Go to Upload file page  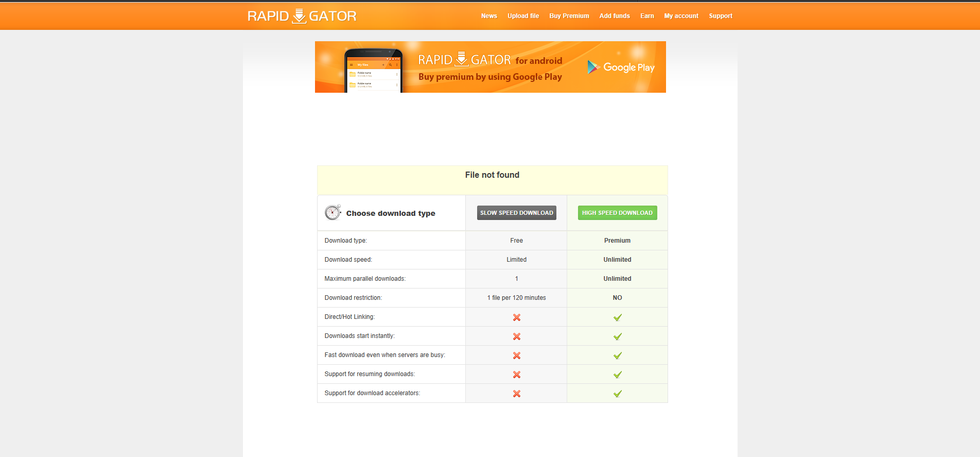(523, 16)
